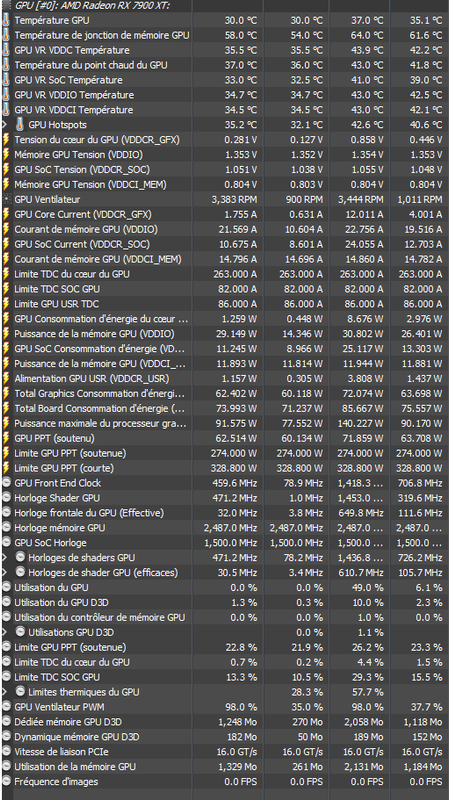The width and height of the screenshot is (449, 800).
Task: Click thermometer icon for Température de jonction de mémoire
Action: 6,35
